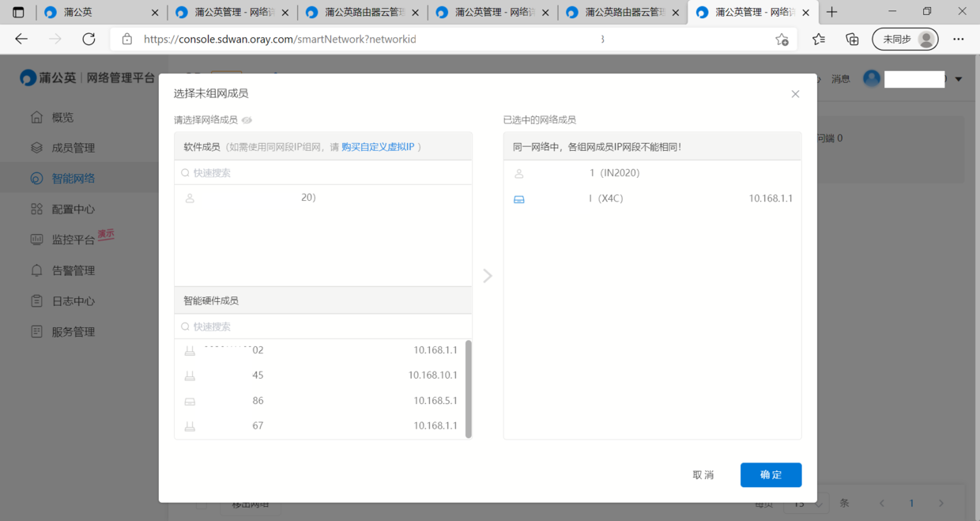Expand the account dropdown arrow at top right
980x521 pixels.
959,79
